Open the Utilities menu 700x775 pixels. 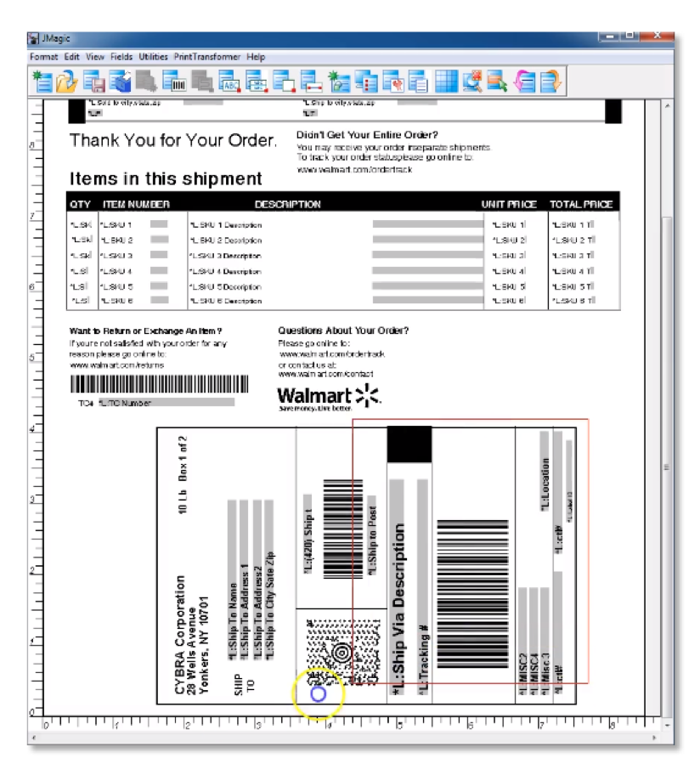click(154, 57)
